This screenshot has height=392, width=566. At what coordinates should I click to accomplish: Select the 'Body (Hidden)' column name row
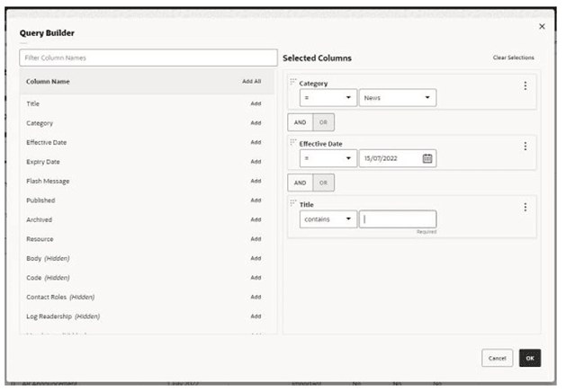147,258
